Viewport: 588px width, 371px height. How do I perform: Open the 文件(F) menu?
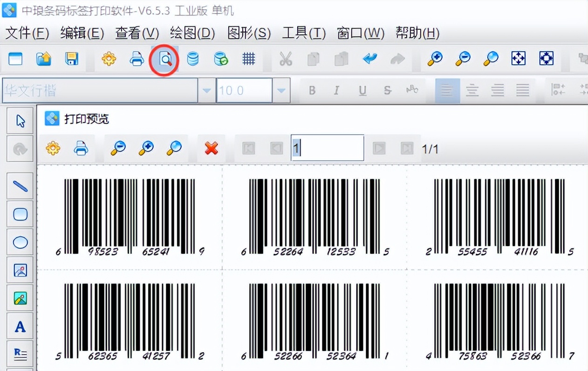27,33
